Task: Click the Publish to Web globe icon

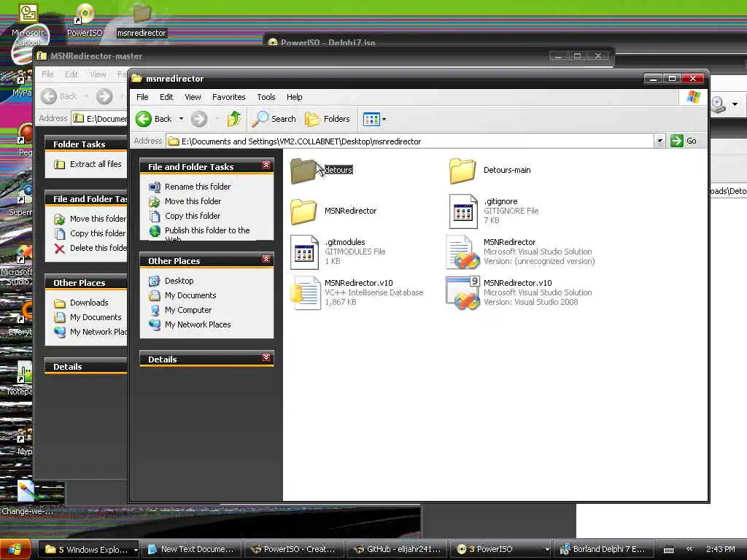Action: tap(155, 231)
